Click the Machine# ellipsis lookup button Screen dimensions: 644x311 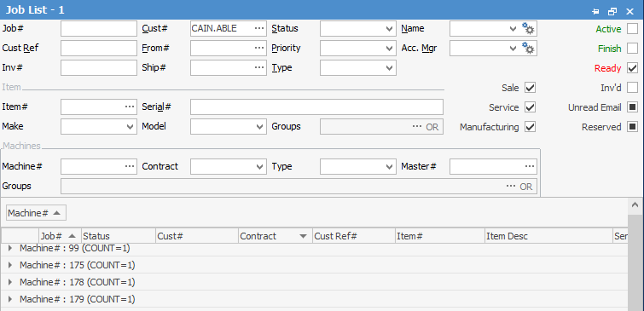130,167
